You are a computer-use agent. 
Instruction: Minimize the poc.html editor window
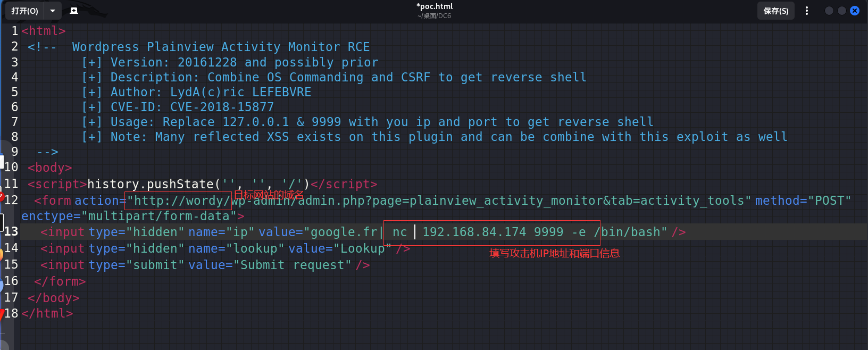pyautogui.click(x=829, y=11)
